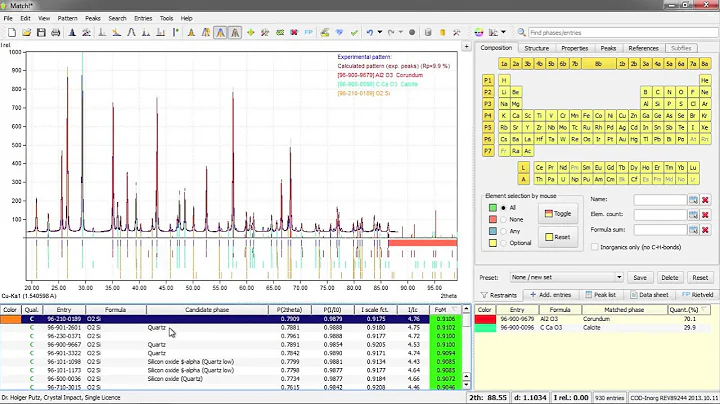
Task: Select the All radio button
Action: coord(504,208)
